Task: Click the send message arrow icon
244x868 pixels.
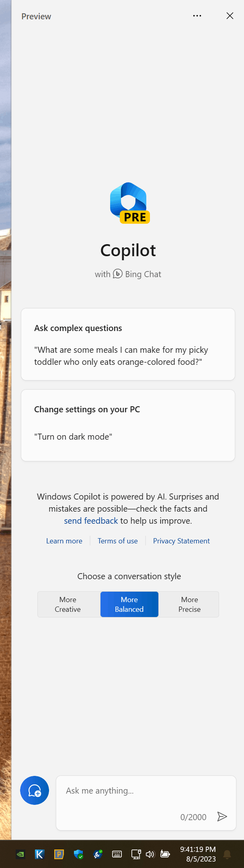Action: click(222, 817)
